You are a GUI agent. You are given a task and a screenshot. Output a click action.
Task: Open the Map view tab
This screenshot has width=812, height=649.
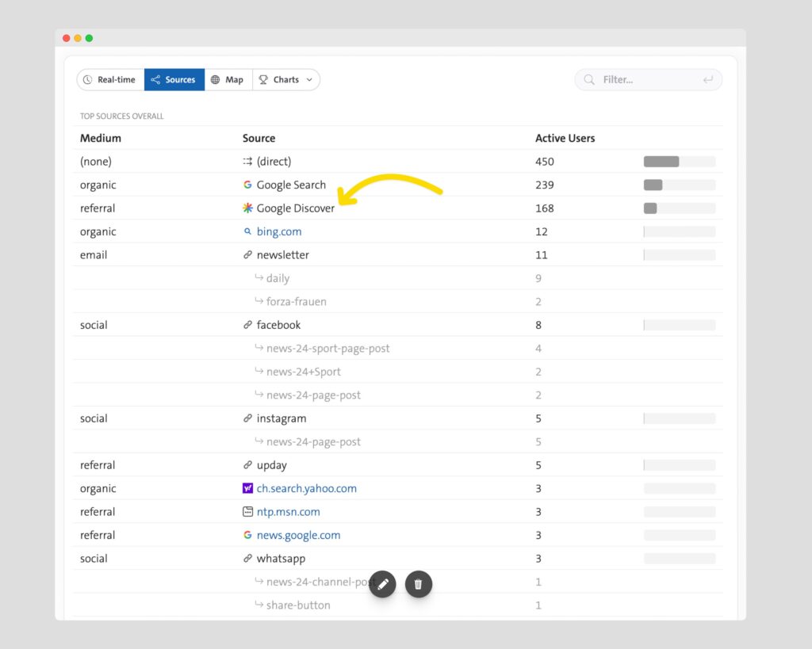click(228, 80)
